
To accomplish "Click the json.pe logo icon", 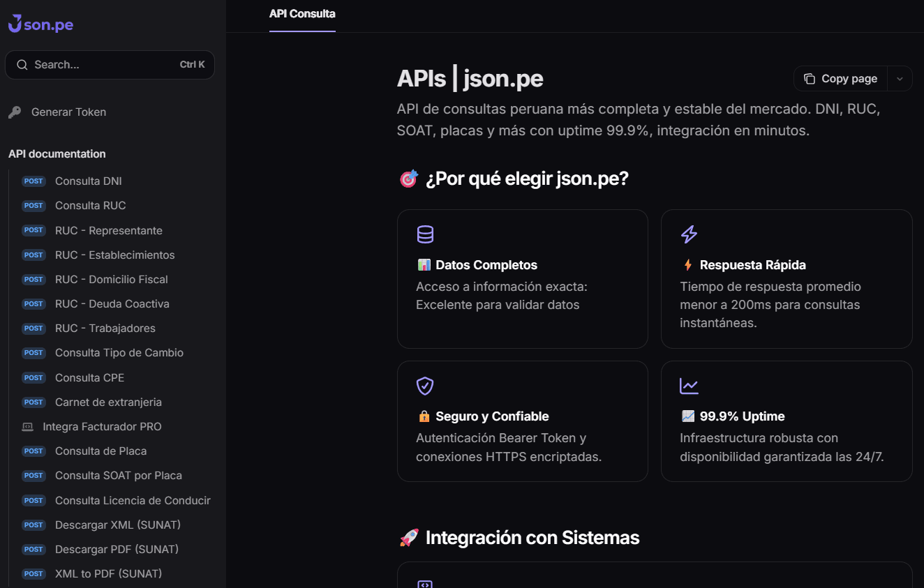I will [14, 23].
